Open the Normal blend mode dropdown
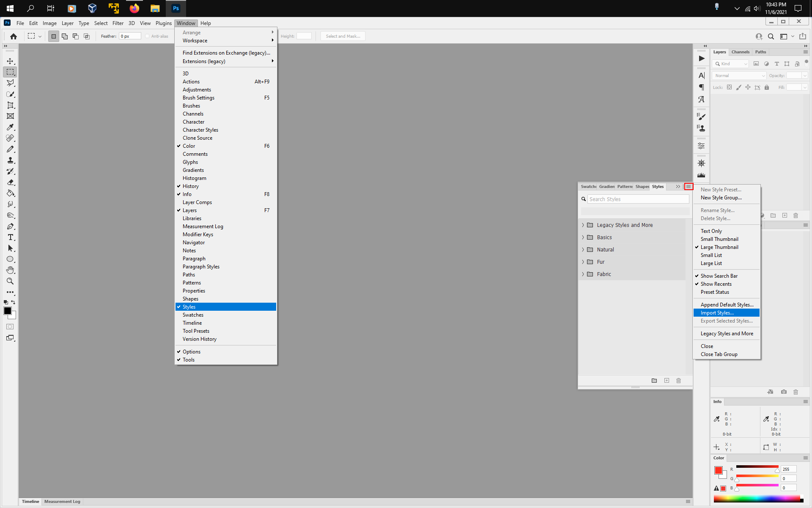812x508 pixels. coord(738,75)
